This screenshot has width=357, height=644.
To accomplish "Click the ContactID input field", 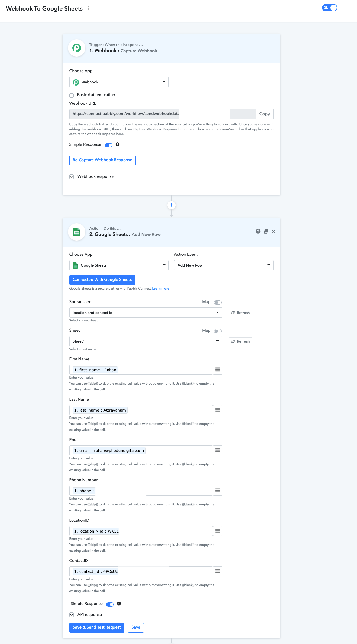I will [141, 571].
